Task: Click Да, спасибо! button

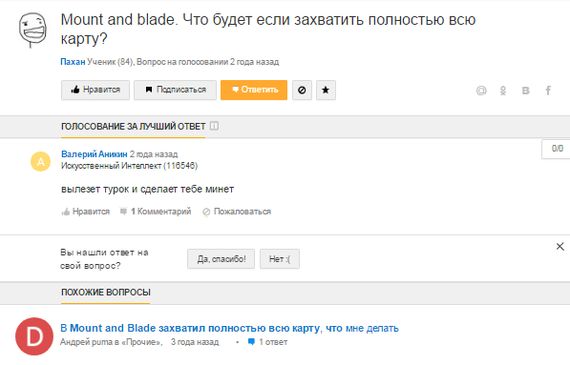Action: coord(221,259)
